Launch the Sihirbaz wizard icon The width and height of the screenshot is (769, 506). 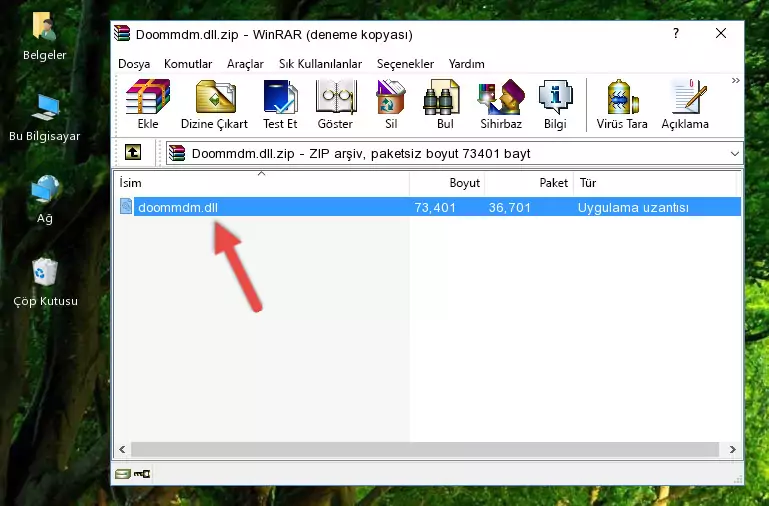tap(501, 97)
